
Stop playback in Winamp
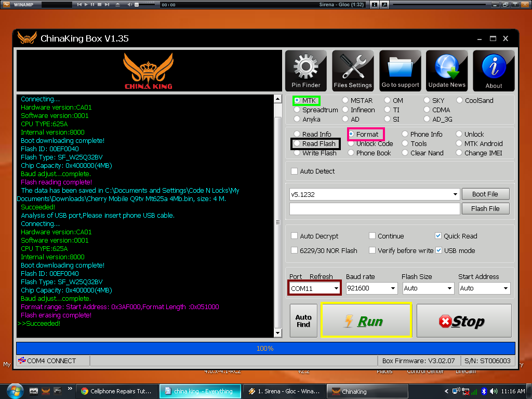[x=99, y=4]
